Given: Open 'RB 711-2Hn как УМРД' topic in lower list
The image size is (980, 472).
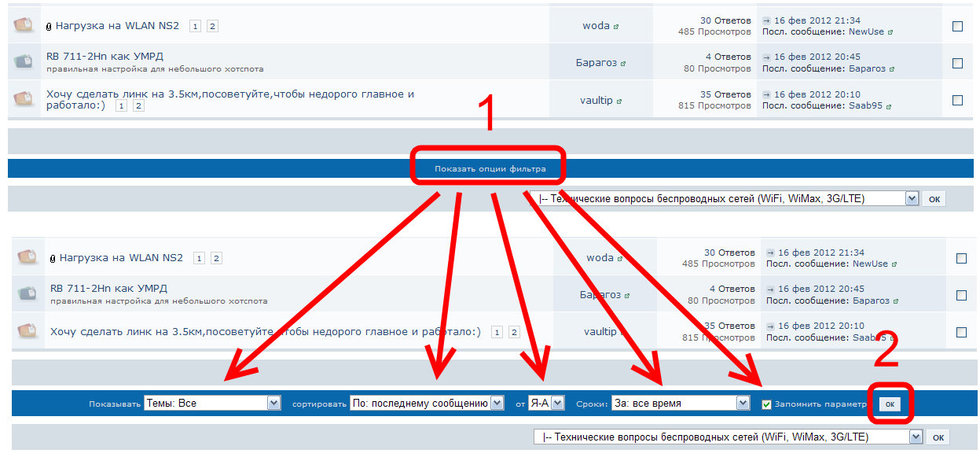Looking at the screenshot, I should pyautogui.click(x=108, y=289).
